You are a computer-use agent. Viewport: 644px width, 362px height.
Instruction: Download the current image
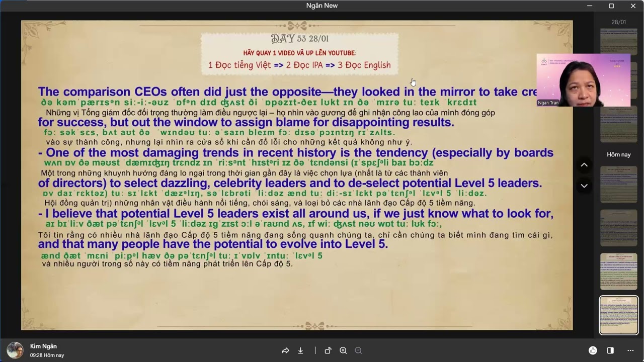(300, 350)
